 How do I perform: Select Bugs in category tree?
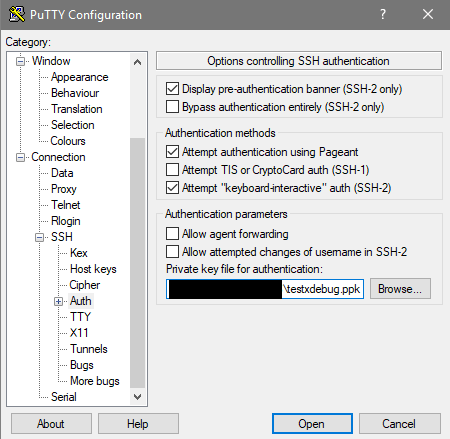click(82, 365)
